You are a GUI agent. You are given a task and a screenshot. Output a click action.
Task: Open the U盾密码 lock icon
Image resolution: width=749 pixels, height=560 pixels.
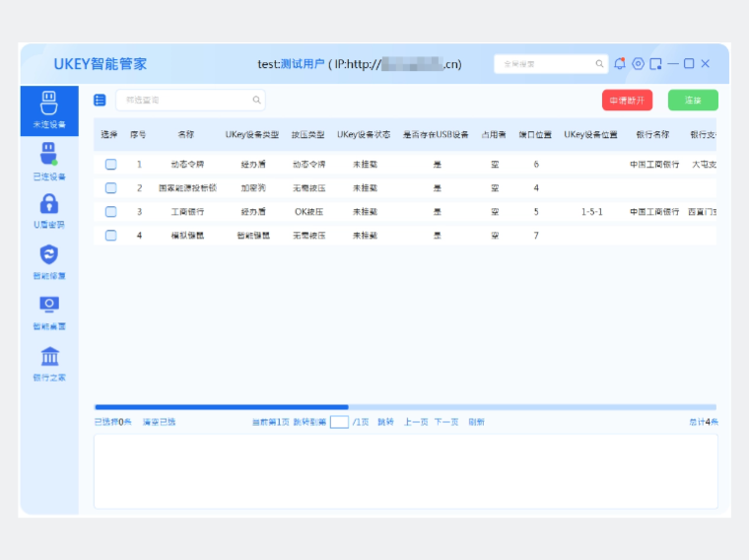pyautogui.click(x=48, y=204)
